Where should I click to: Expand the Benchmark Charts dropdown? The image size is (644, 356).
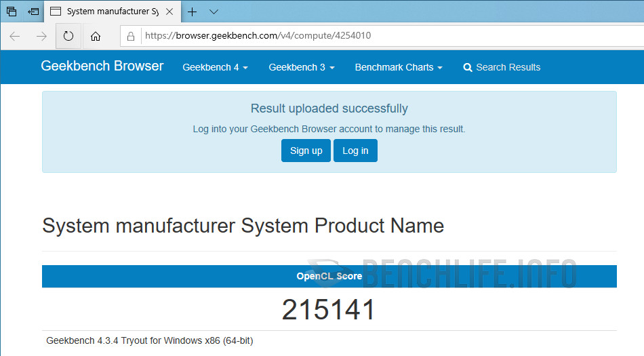[x=398, y=67]
